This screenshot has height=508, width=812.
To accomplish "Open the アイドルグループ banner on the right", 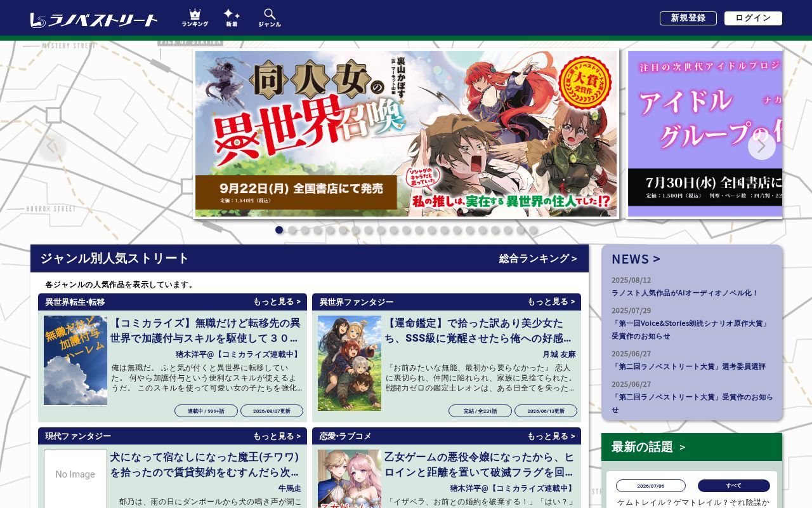I will (705, 134).
